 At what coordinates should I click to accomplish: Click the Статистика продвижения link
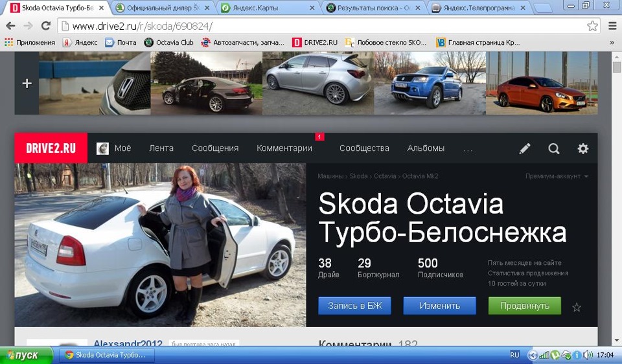pyautogui.click(x=528, y=273)
